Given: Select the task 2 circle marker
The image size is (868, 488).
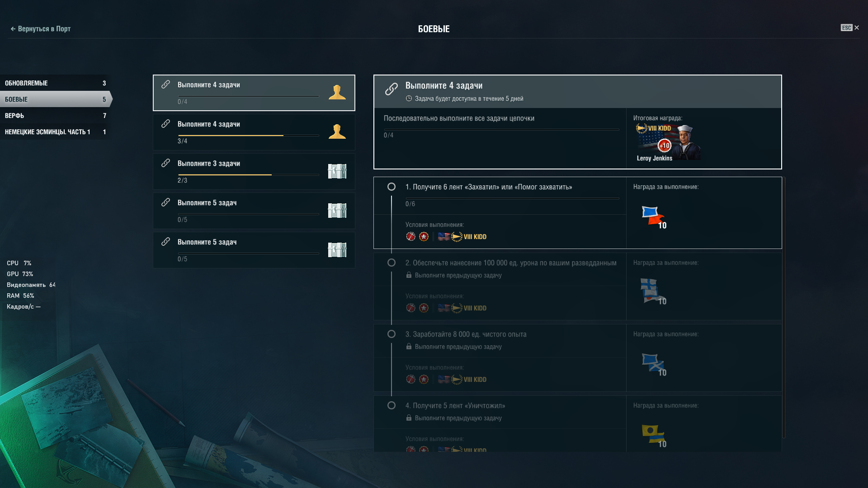Looking at the screenshot, I should tap(392, 263).
